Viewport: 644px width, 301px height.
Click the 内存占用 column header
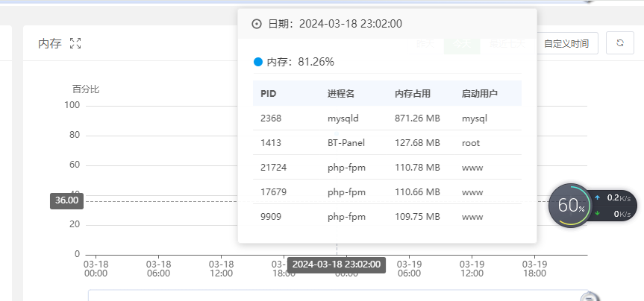[413, 93]
